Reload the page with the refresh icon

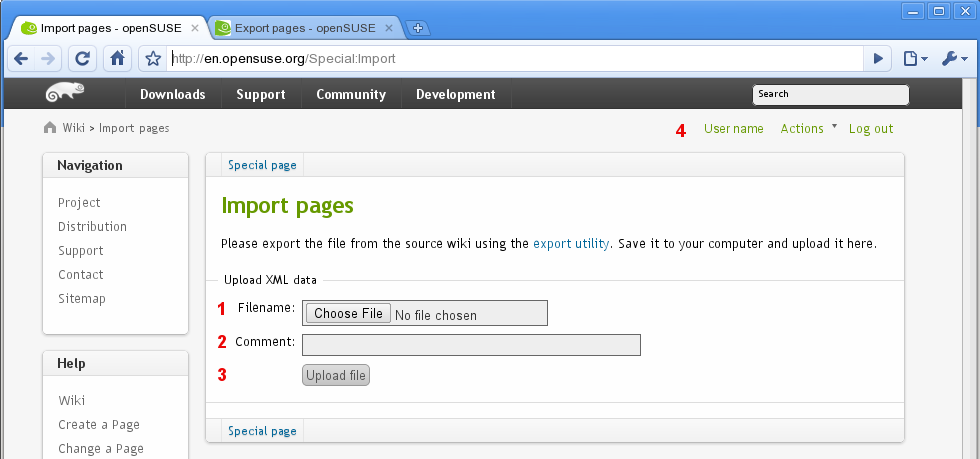[x=82, y=59]
